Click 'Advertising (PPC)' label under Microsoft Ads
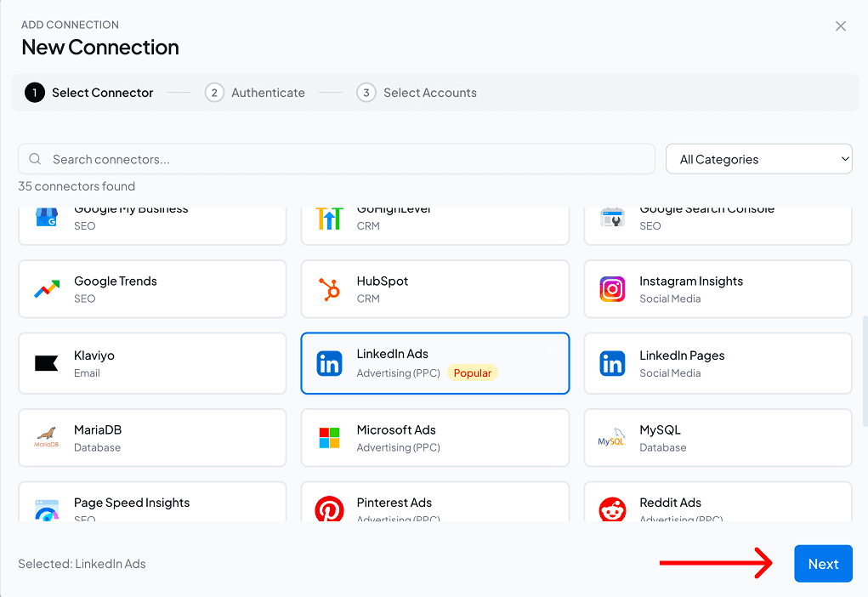Viewport: 868px width, 597px height. coord(398,447)
